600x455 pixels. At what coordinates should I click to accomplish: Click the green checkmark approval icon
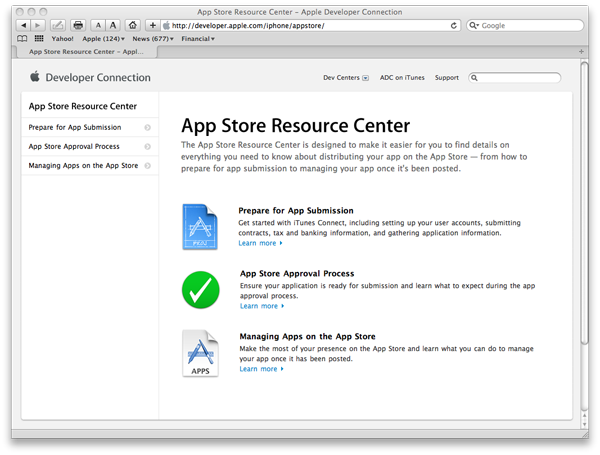[201, 290]
